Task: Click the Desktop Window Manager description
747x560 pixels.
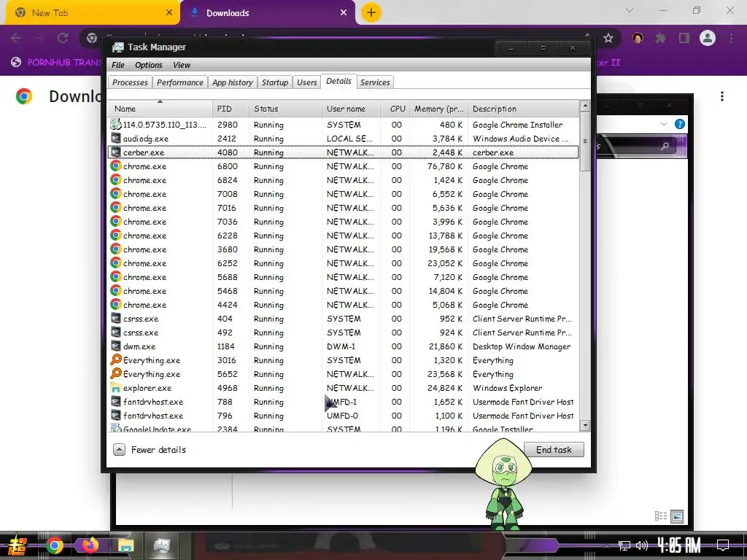Action: click(522, 346)
